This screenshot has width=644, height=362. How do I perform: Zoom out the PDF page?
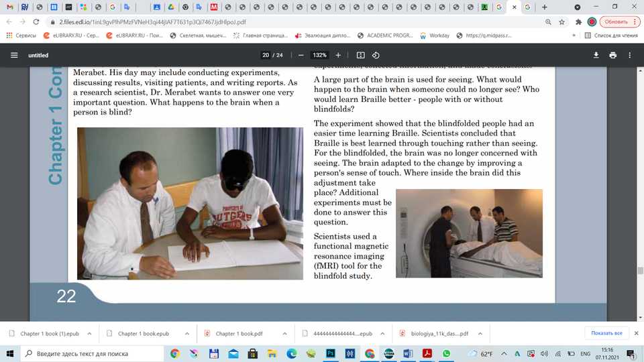tap(301, 55)
